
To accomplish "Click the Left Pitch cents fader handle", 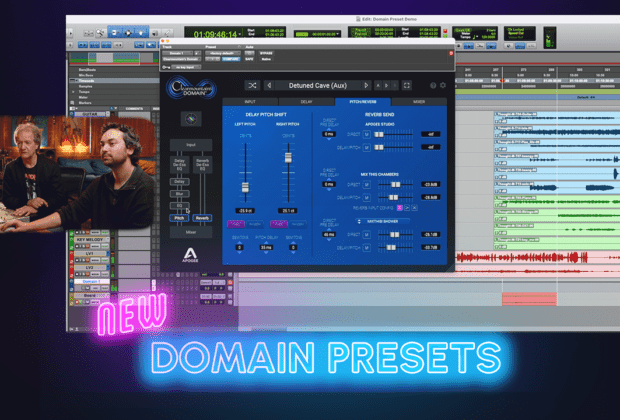I will 245,187.
